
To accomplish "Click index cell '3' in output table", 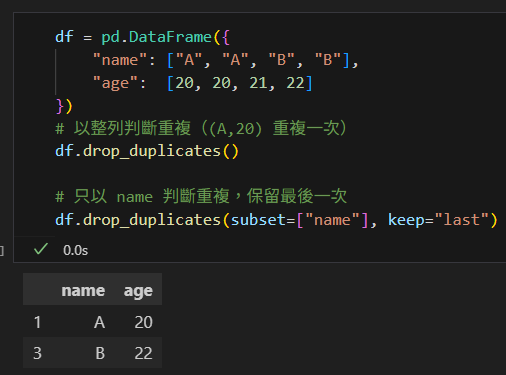I will tap(37, 353).
